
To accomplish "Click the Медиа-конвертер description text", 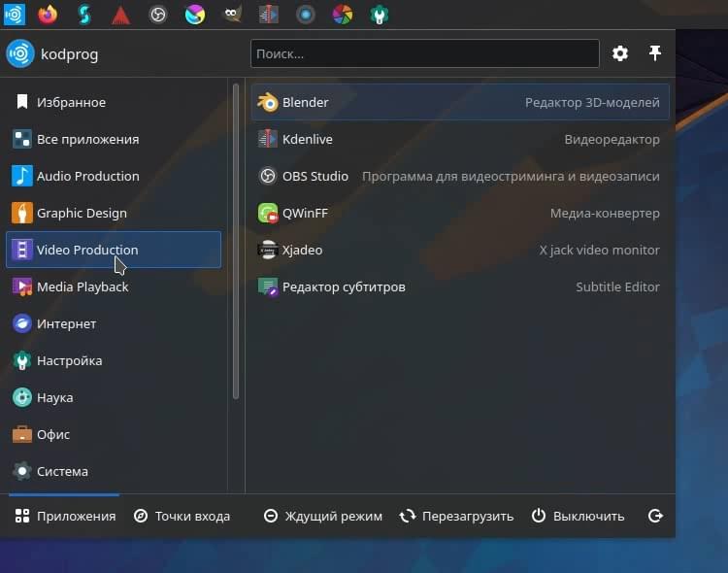I will tap(605, 214).
